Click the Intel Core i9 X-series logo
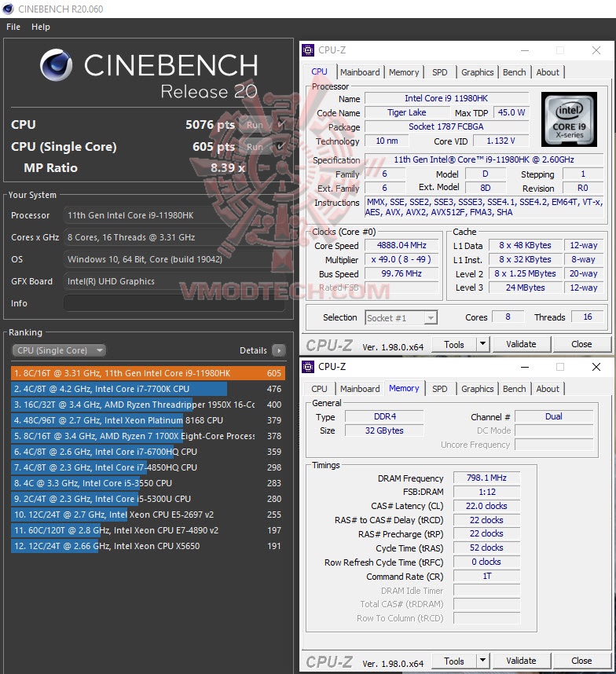The image size is (616, 674). point(569,119)
